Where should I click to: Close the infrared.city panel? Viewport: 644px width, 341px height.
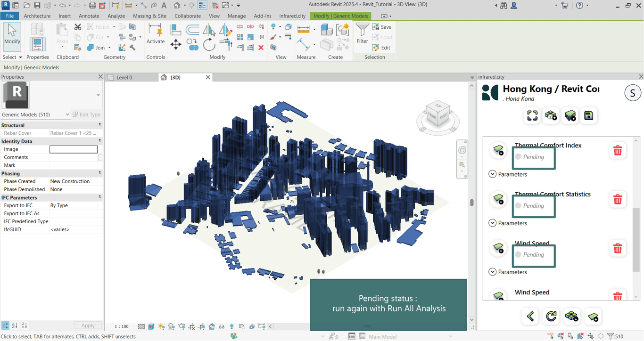coord(641,77)
